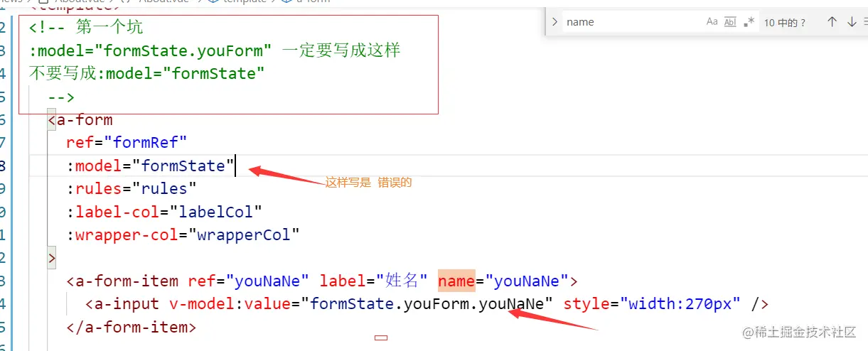Click the v-model:value attribute of a-input
The image size is (868, 351).
(361, 304)
